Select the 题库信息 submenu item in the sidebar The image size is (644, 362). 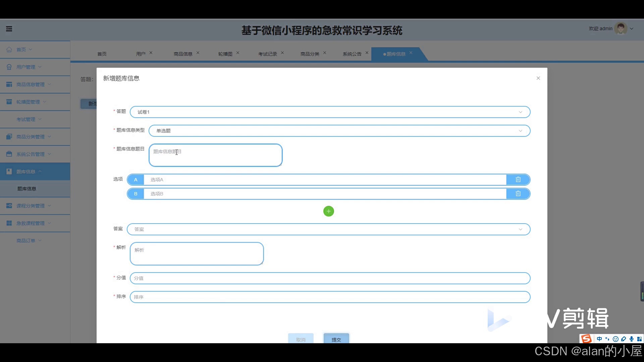27,189
